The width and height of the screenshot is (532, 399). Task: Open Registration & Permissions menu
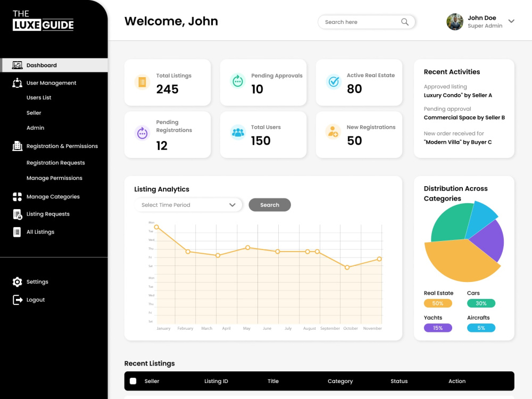[62, 146]
